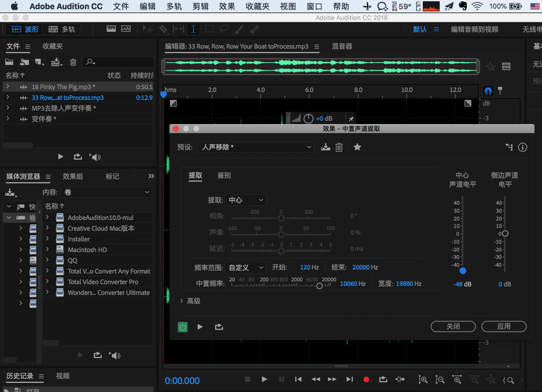Select the Move tool in toolbar
The width and height of the screenshot is (542, 392).
(x=147, y=29)
